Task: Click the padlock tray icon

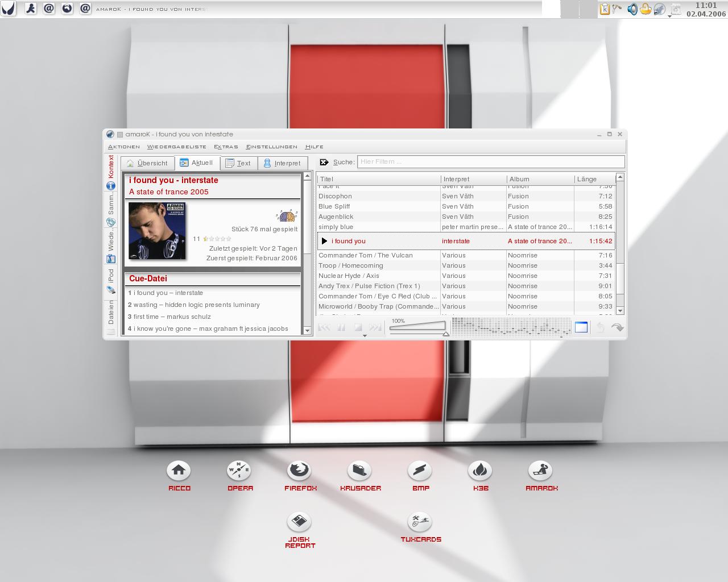Action: 646,9
